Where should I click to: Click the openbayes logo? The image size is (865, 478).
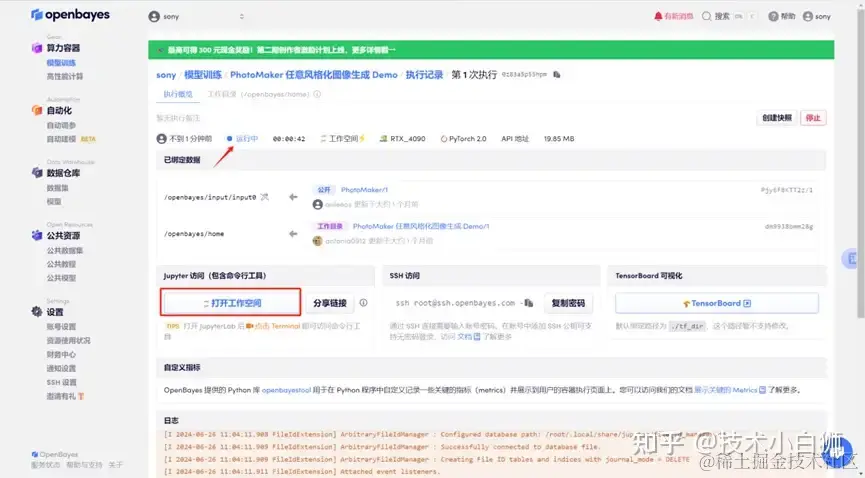pos(70,15)
